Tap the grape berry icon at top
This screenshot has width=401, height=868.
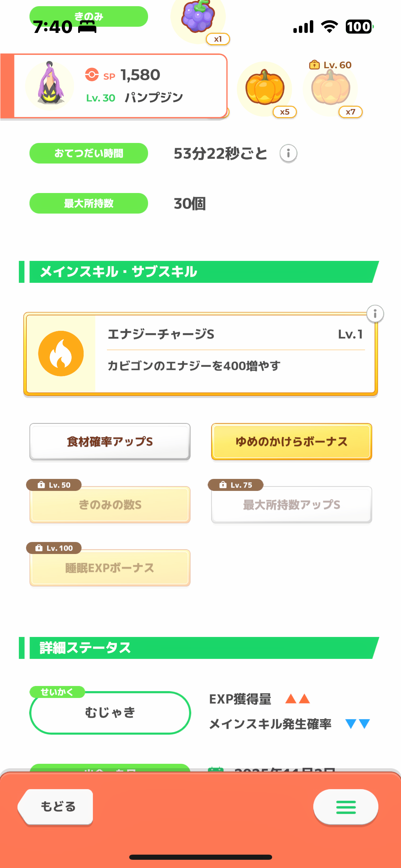198,17
